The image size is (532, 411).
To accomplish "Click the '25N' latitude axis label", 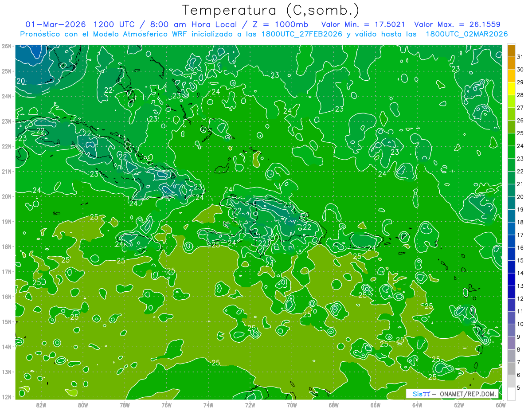I will click(x=7, y=71).
